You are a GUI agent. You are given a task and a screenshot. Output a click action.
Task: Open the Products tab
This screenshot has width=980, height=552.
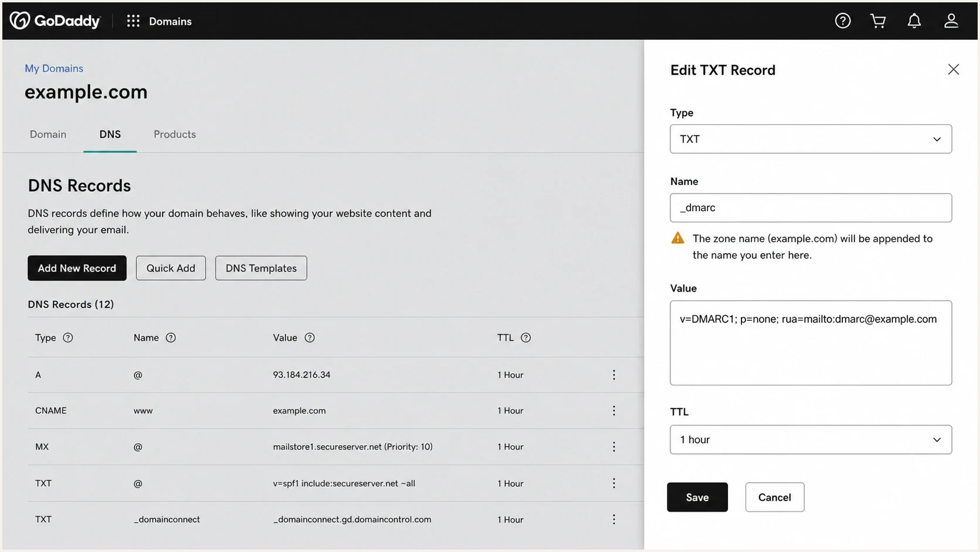(x=175, y=134)
